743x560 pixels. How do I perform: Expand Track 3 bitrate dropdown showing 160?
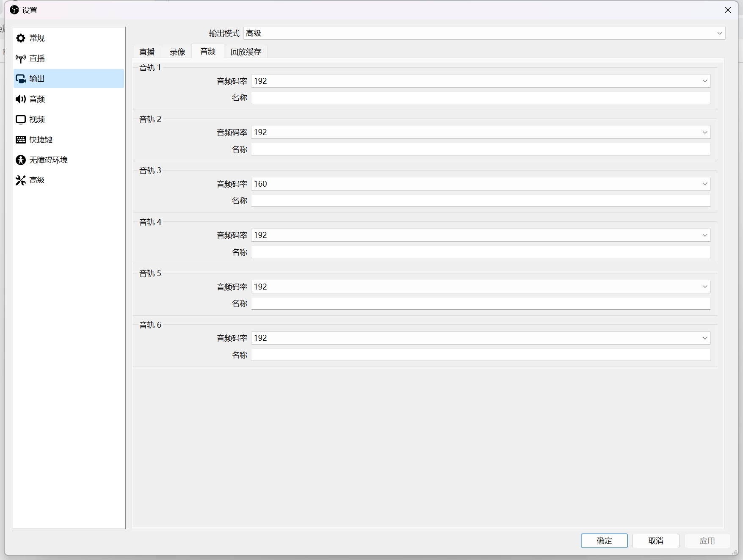click(481, 184)
